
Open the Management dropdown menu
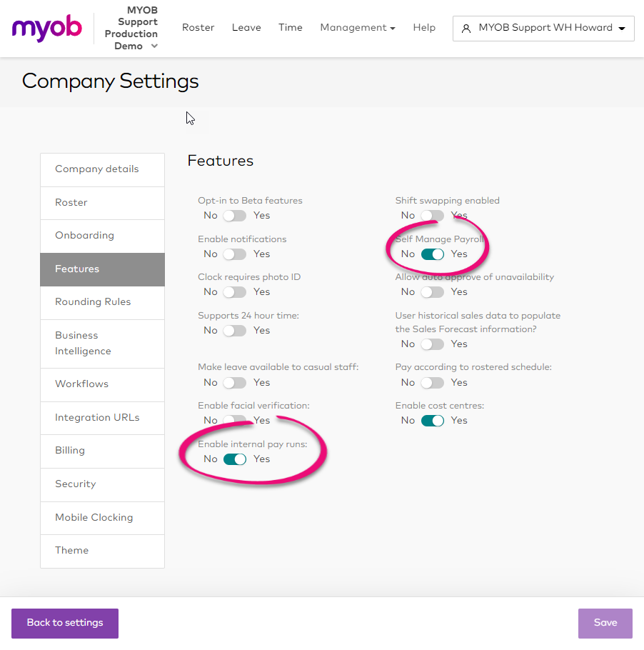click(358, 28)
